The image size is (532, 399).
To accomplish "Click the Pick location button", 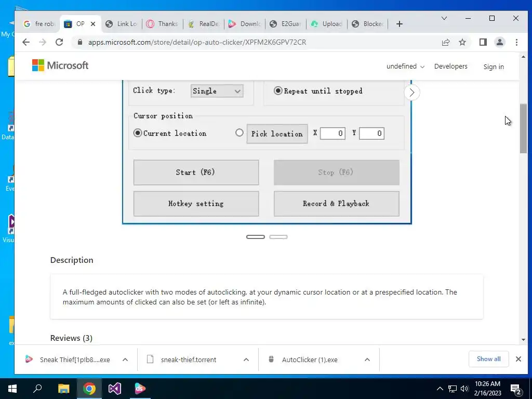I will (277, 134).
